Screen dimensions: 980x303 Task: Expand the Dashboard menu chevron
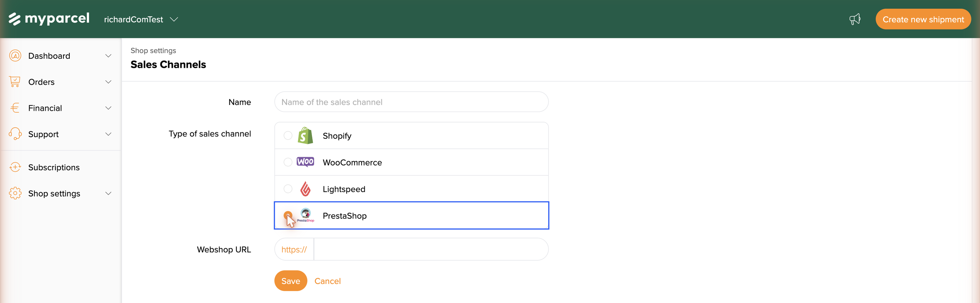click(x=108, y=56)
